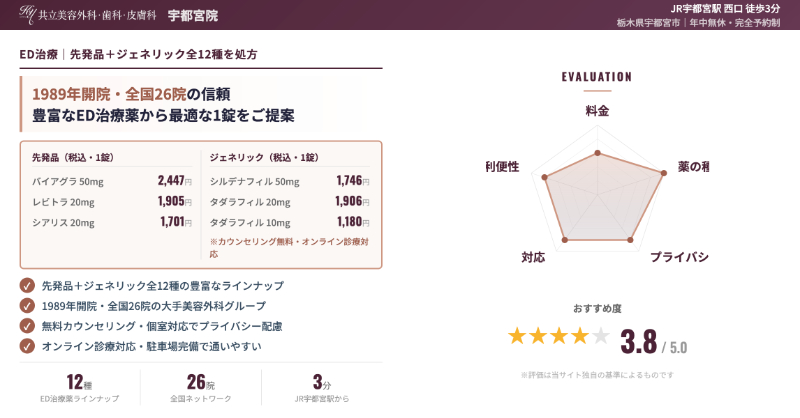This screenshot has height=418, width=800.
Task: Click the 利便性 radar chart axis label
Action: click(x=502, y=167)
